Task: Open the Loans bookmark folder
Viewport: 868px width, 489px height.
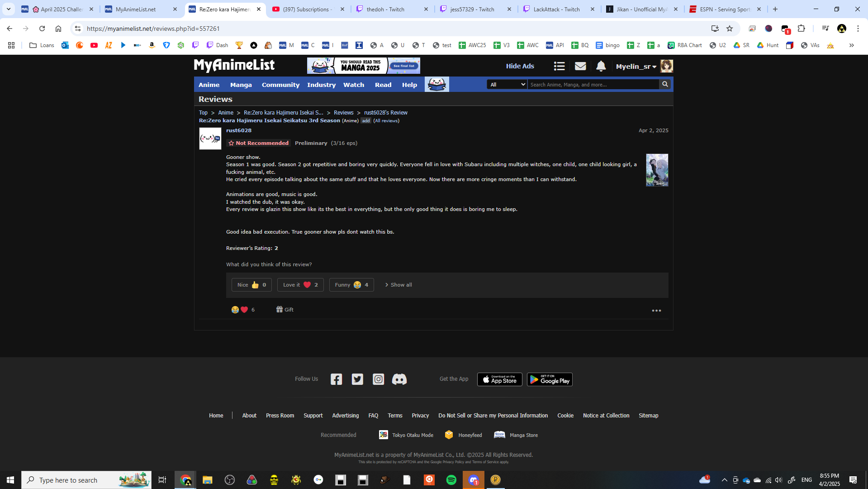Action: pyautogui.click(x=42, y=45)
